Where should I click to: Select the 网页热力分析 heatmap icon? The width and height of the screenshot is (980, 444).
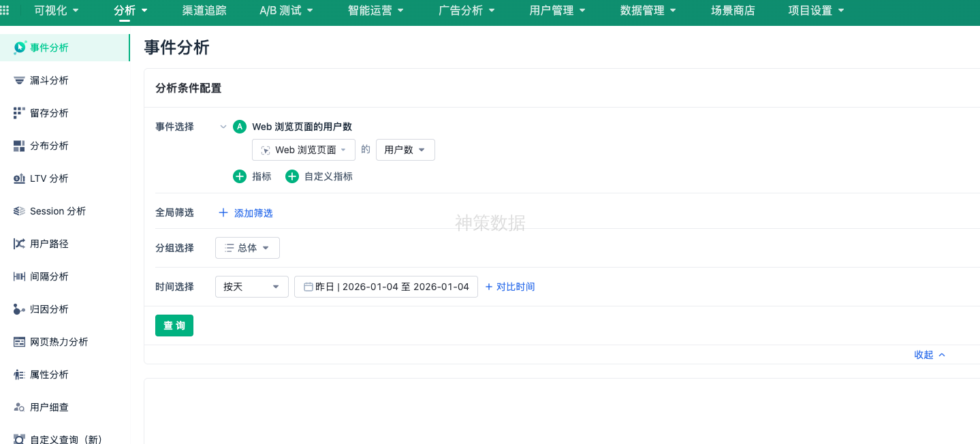pos(19,341)
